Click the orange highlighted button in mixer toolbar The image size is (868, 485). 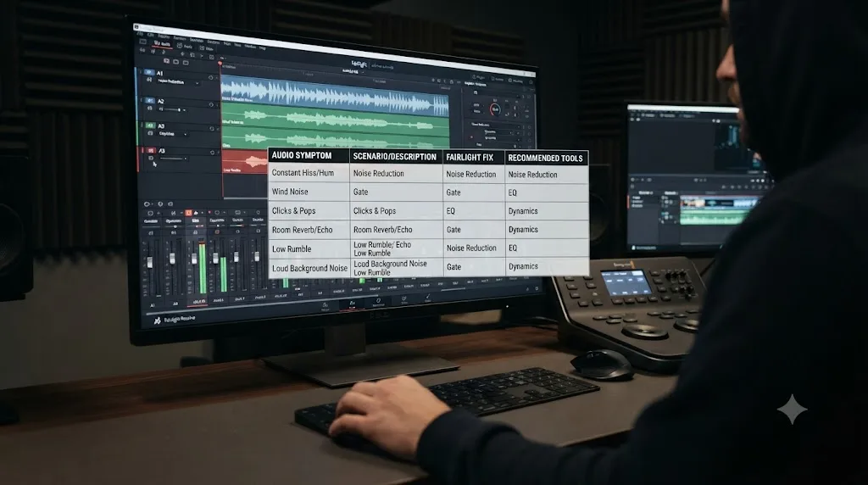(x=188, y=213)
